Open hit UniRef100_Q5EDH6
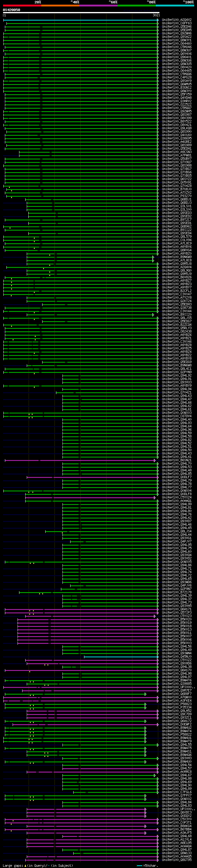 [177, 26]
